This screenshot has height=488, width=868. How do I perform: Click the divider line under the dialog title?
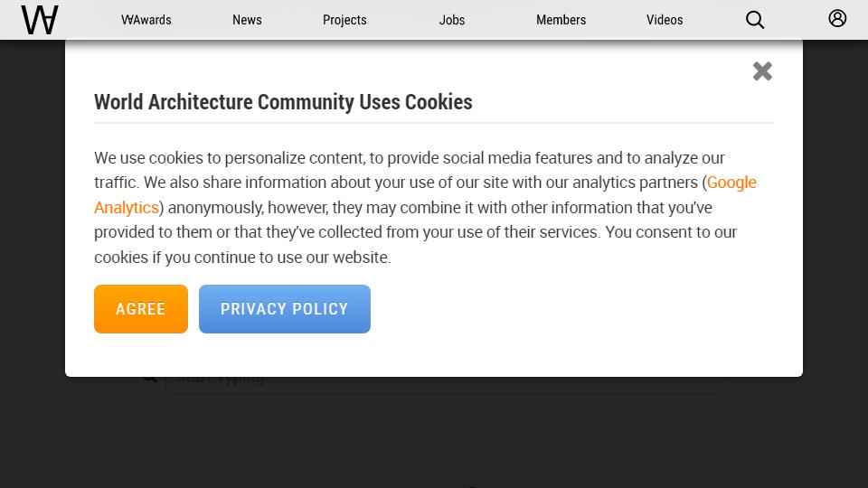(434, 123)
